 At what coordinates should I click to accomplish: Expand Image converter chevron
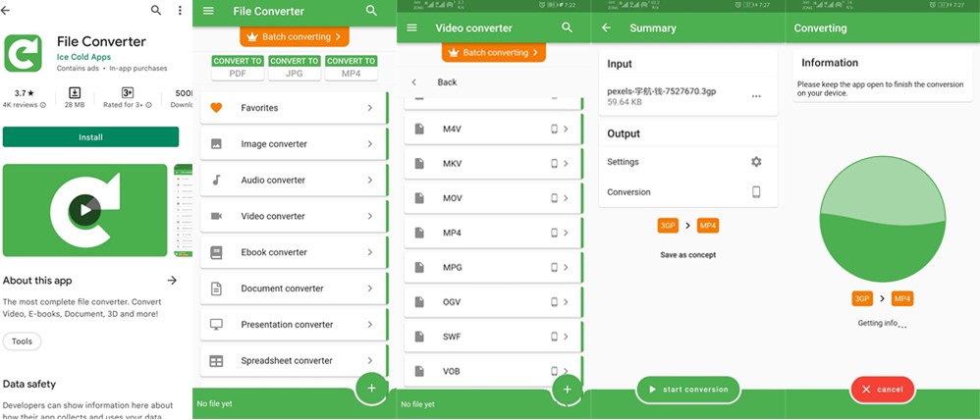(370, 144)
